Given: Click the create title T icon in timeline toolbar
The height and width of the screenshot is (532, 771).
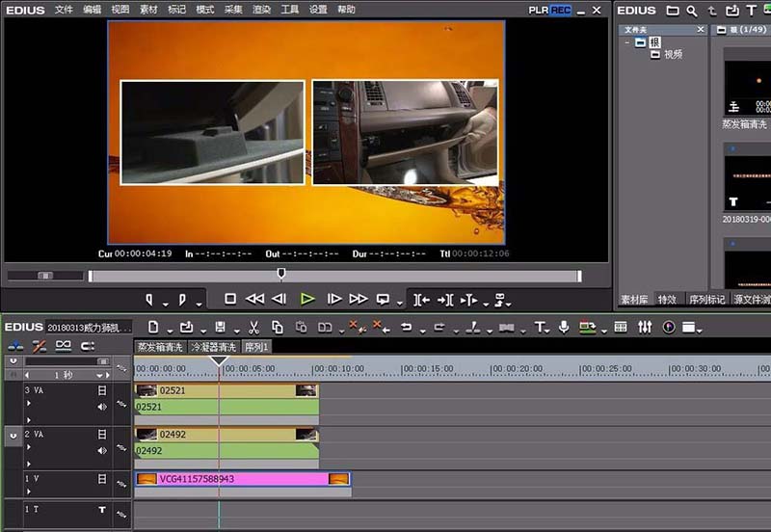Looking at the screenshot, I should 540,328.
